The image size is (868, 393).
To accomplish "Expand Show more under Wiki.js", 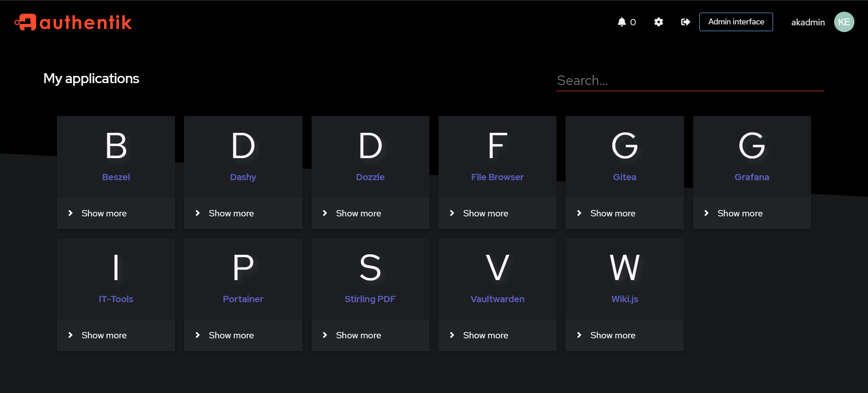I will [x=625, y=335].
